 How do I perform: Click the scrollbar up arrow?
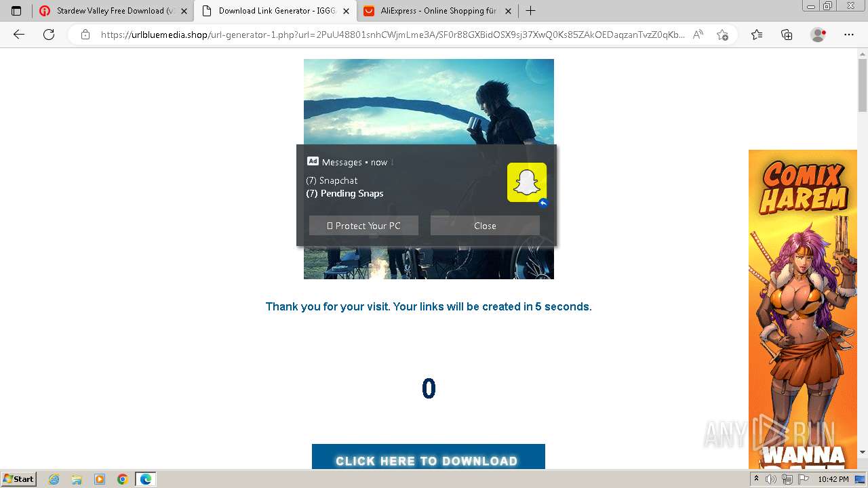click(x=863, y=53)
